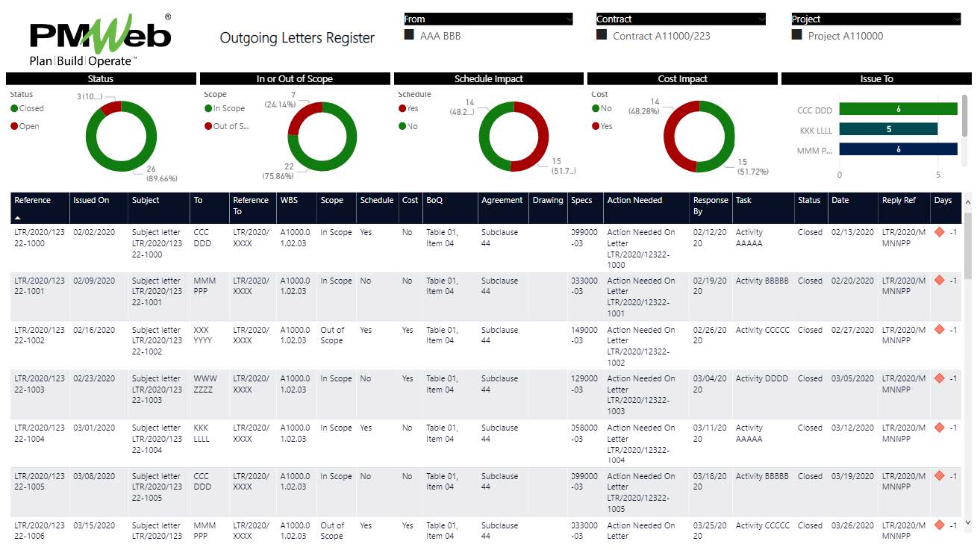Click the Issued On cell 02/02/2020
Viewport: 980px width, 550px height.
click(x=94, y=232)
